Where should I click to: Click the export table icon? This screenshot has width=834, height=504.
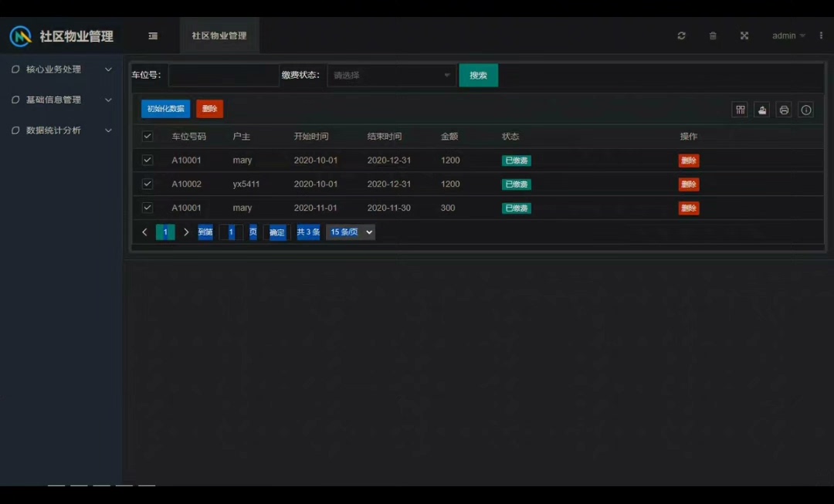(x=762, y=110)
